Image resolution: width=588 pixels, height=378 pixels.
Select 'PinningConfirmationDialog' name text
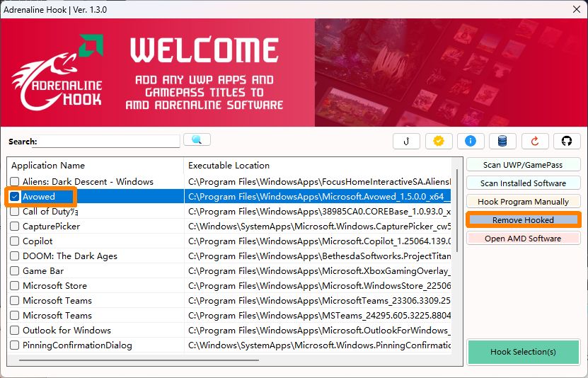click(x=77, y=345)
